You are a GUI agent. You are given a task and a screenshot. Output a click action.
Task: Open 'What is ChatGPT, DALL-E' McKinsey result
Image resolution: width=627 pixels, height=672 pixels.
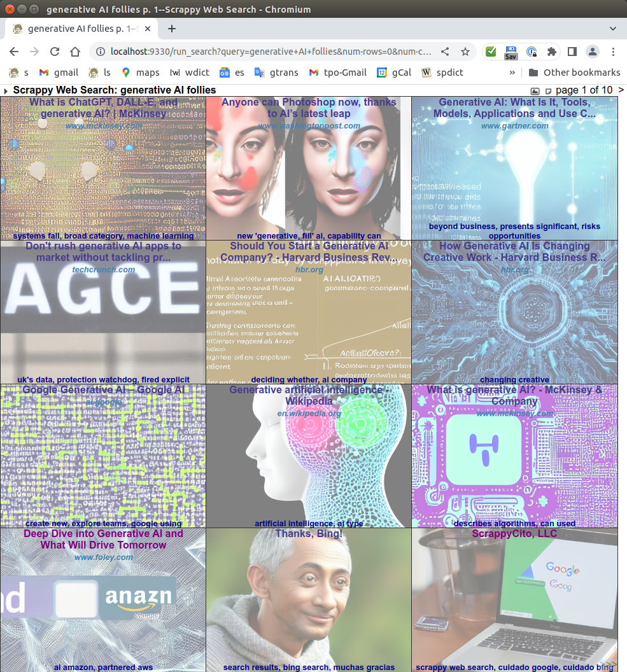pos(103,108)
